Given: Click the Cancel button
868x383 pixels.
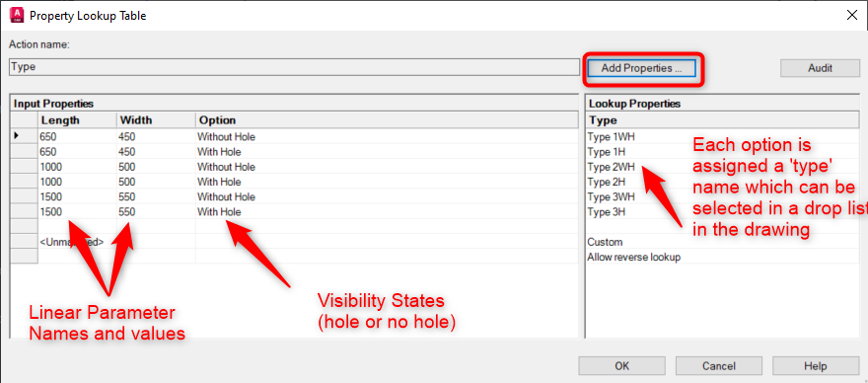Looking at the screenshot, I should click(718, 366).
